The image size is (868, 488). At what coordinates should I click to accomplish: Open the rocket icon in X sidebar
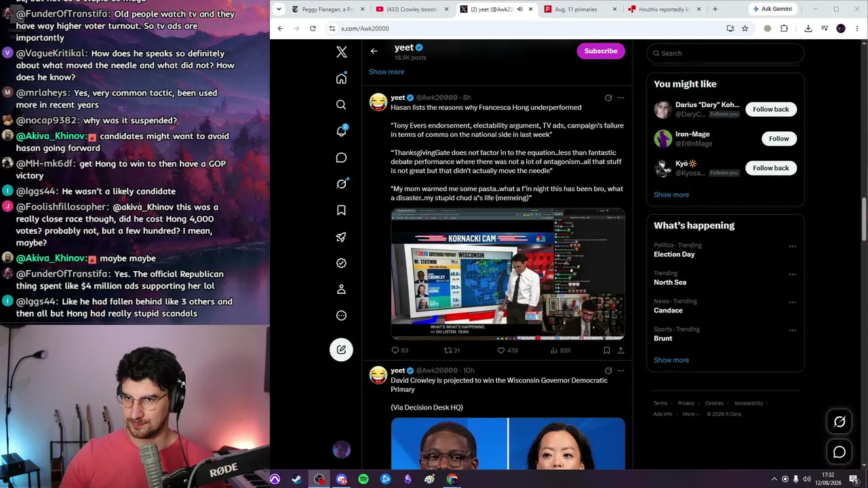pyautogui.click(x=341, y=237)
